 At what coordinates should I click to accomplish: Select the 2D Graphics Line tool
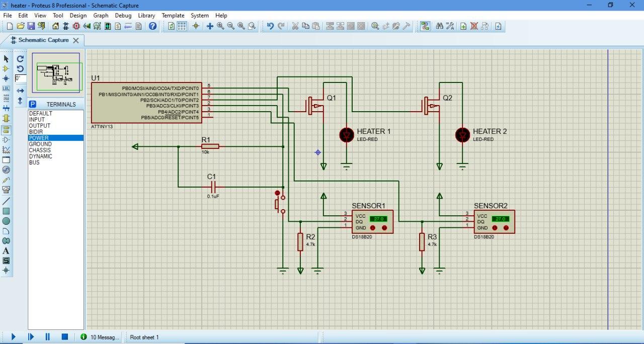pos(6,201)
